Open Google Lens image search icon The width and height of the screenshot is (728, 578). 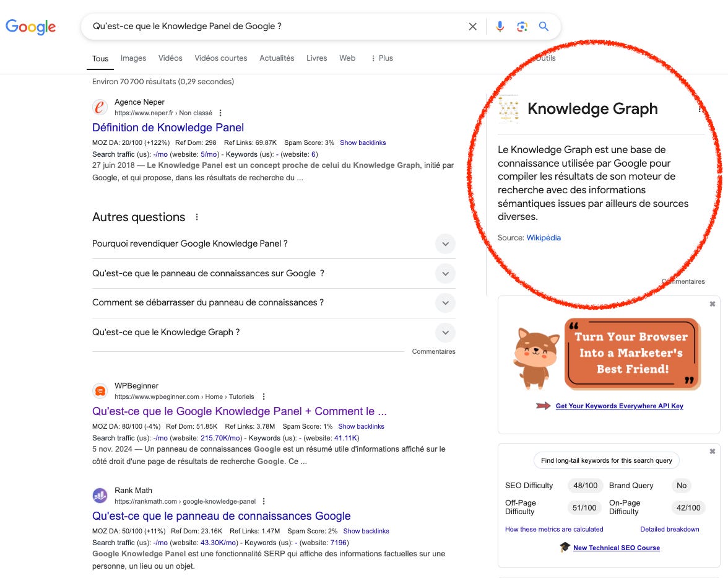click(x=522, y=27)
